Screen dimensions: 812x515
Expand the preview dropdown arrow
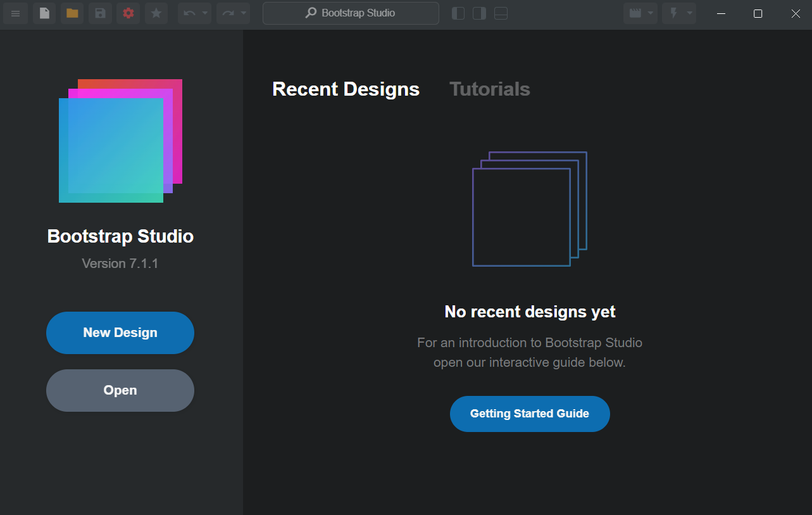[x=651, y=13]
